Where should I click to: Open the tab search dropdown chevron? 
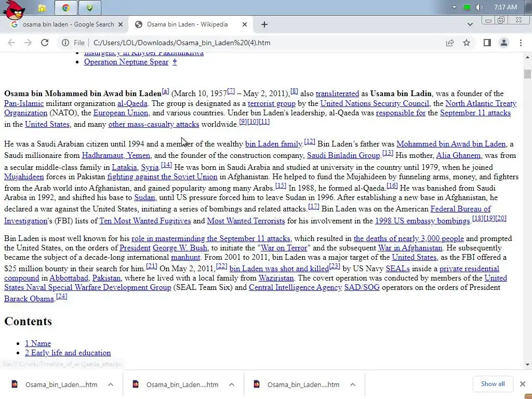470,24
